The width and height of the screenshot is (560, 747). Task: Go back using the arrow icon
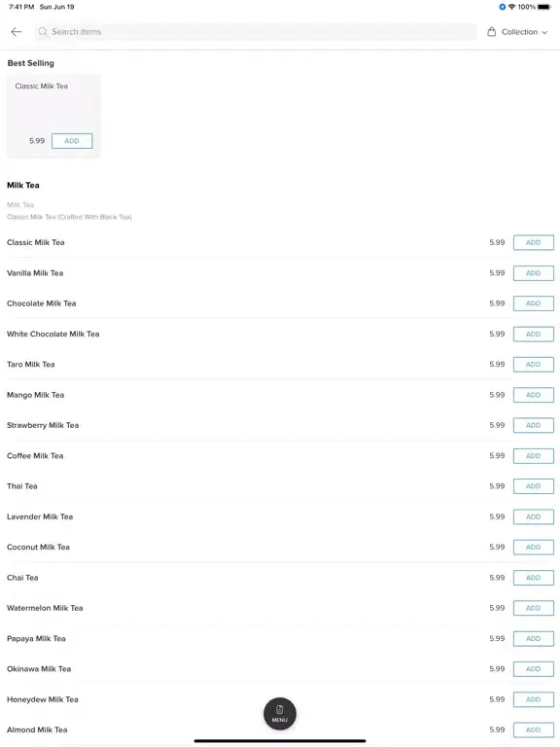click(17, 32)
